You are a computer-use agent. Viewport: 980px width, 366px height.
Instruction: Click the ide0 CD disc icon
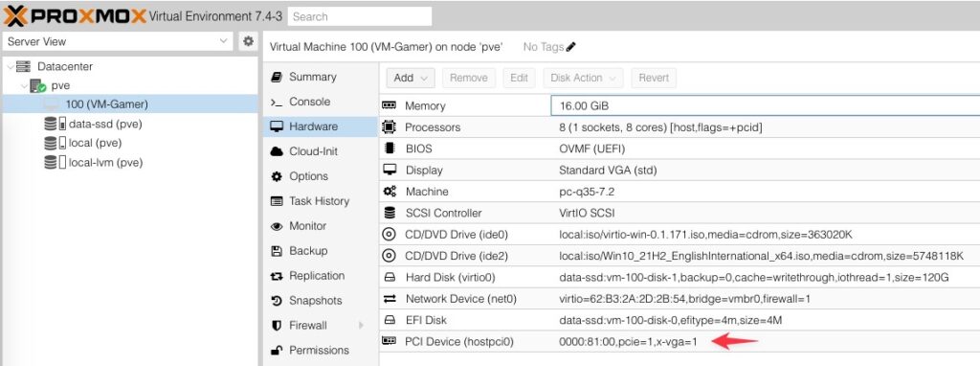pyautogui.click(x=389, y=235)
